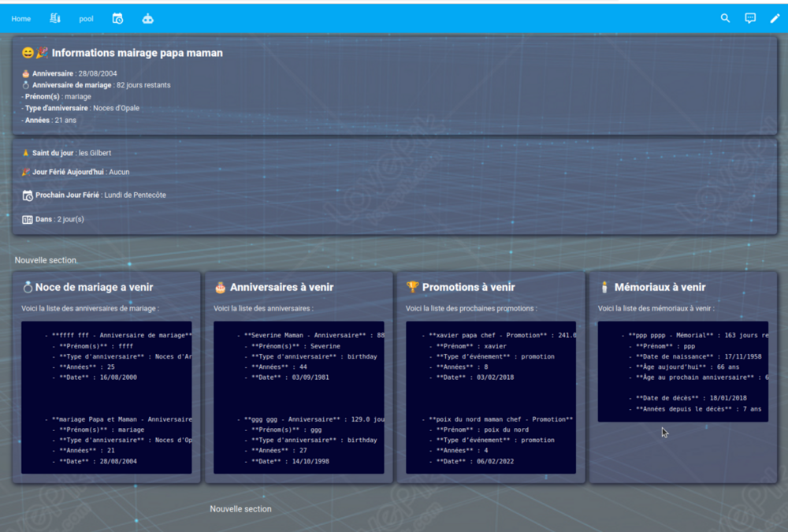Click the 'Date de naissance : 17/11/1958' line
Viewport: 788px width, 532px height.
pyautogui.click(x=696, y=356)
